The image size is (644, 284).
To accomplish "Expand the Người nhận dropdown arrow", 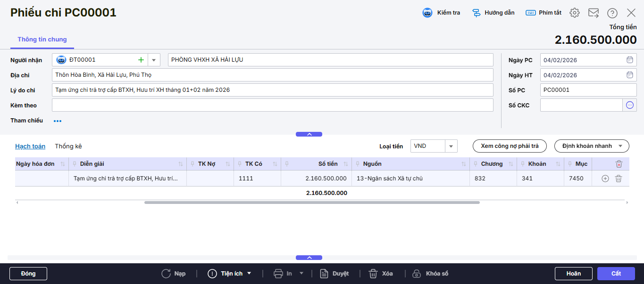I will (x=154, y=60).
